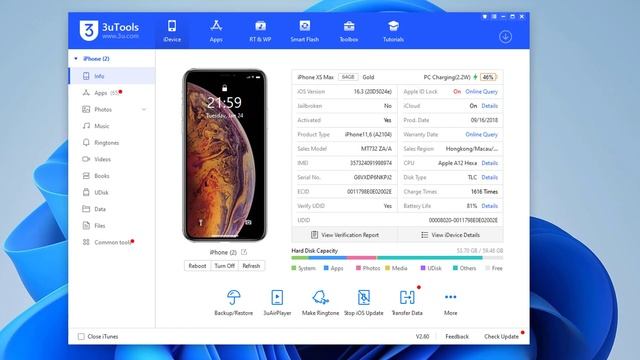Open UDisk in the sidebar

tap(111, 192)
